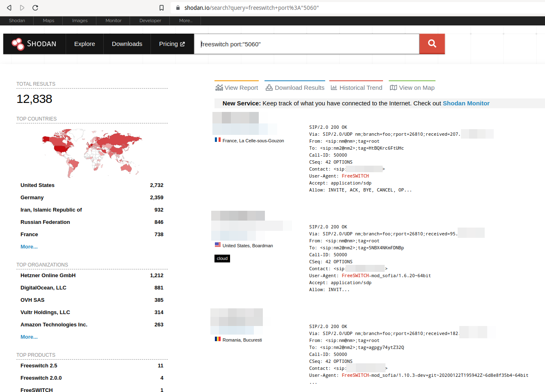Open the Downloads navigation item
The width and height of the screenshot is (545, 392).
pyautogui.click(x=127, y=44)
